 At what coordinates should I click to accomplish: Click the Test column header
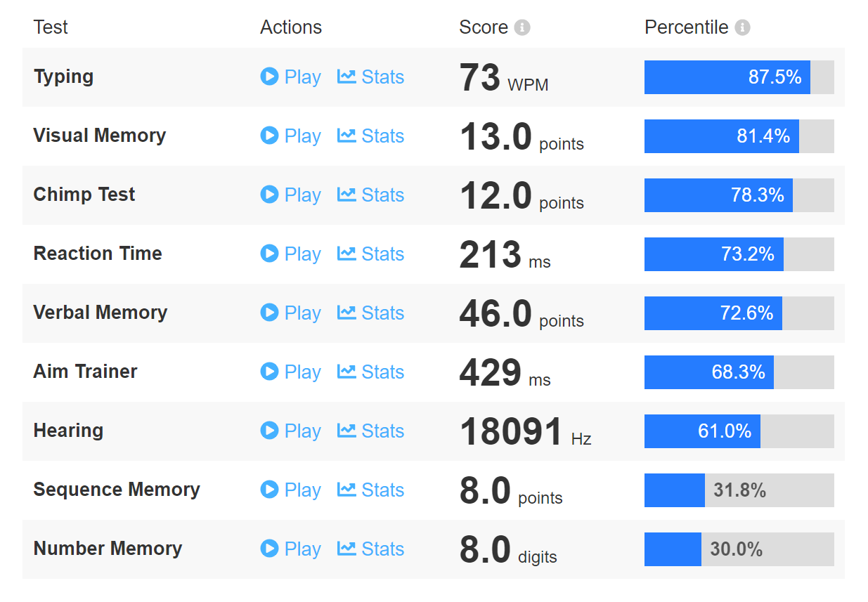click(51, 27)
